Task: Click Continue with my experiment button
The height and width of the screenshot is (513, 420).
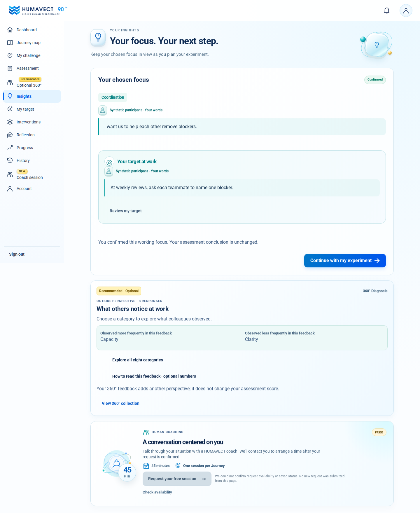Action: (345, 261)
